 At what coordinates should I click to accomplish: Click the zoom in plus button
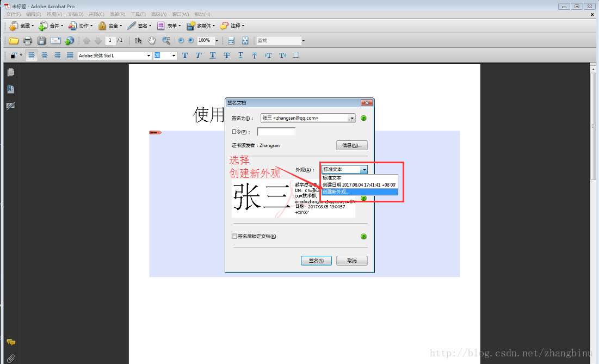[x=190, y=40]
